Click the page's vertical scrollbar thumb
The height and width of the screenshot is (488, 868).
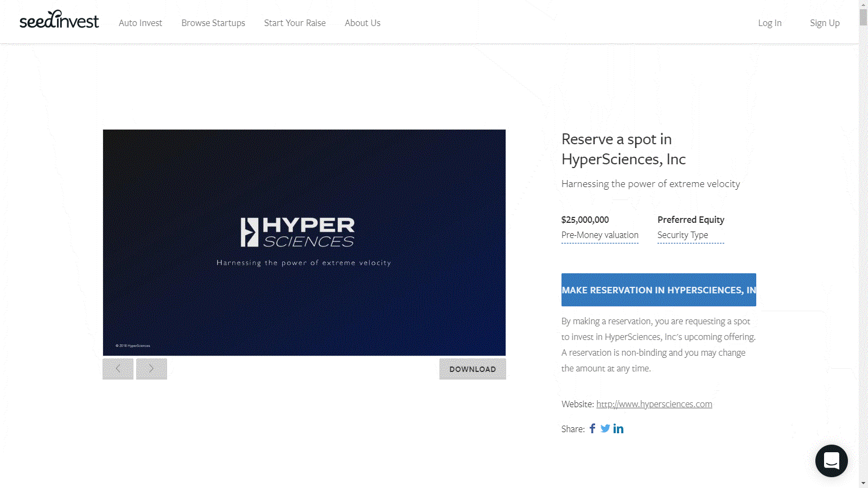pyautogui.click(x=863, y=16)
